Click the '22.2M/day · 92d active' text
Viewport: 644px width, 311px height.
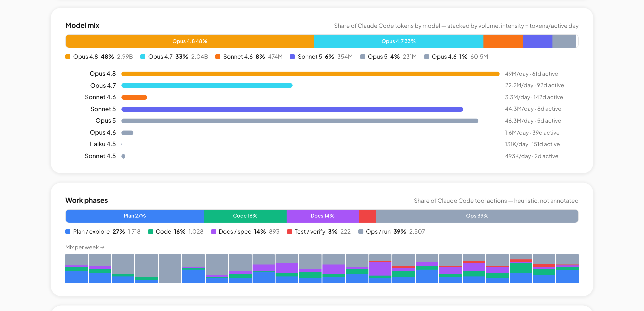coord(534,86)
